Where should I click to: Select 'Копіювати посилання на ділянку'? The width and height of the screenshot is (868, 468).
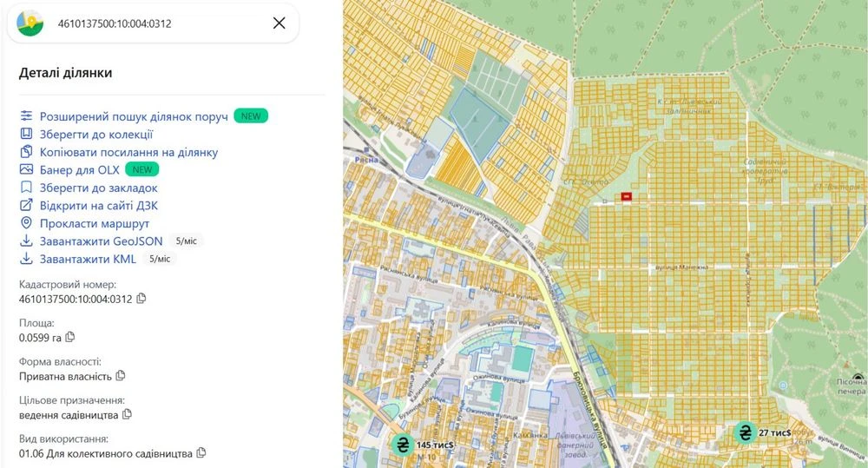click(x=128, y=152)
